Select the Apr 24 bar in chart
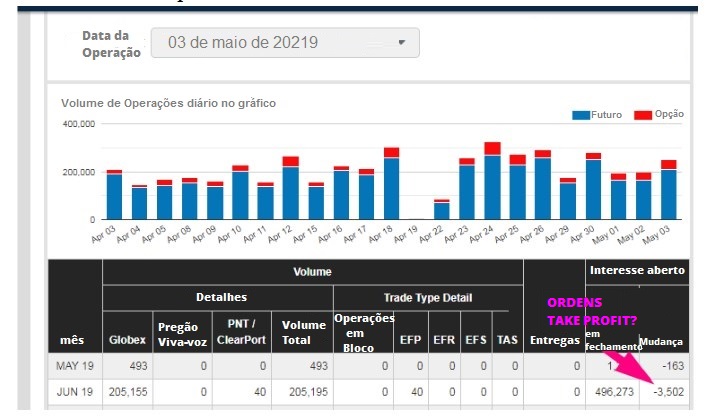727x419 pixels. click(x=492, y=187)
